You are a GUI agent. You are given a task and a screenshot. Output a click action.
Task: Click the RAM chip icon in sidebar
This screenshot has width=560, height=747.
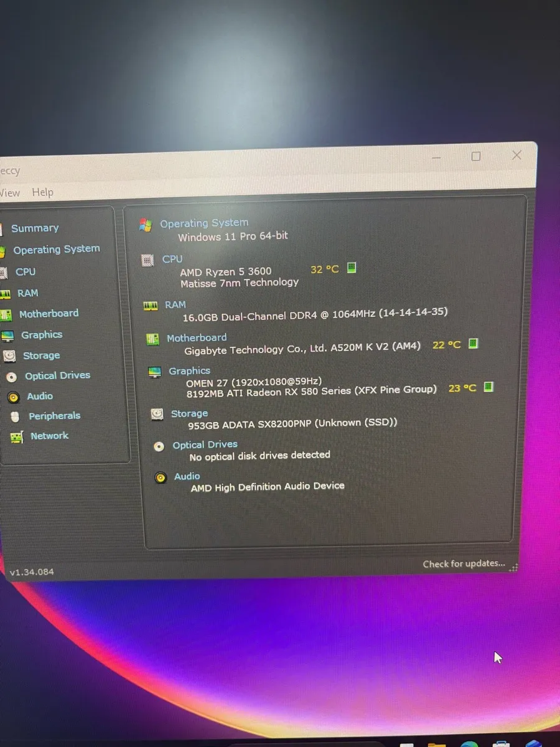tap(5, 294)
